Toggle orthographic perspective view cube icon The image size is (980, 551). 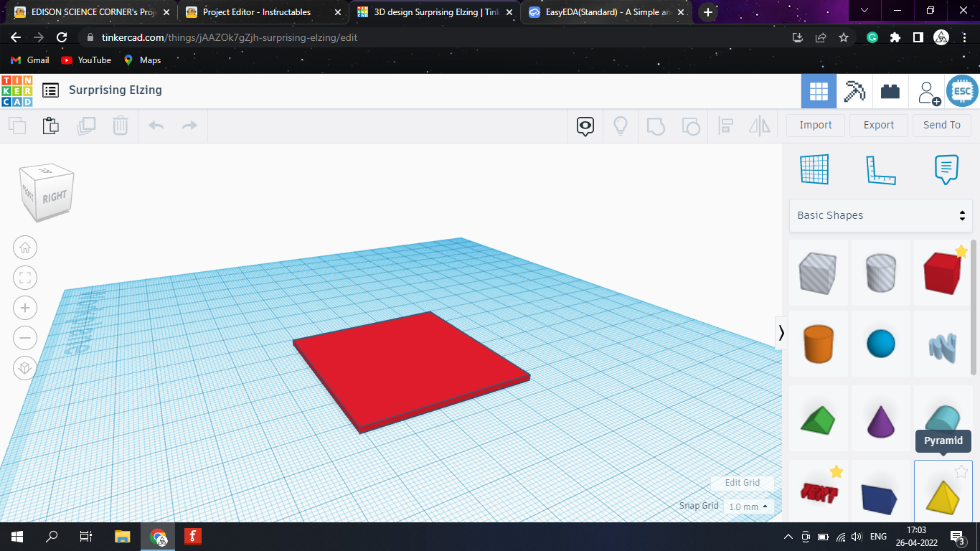(25, 368)
